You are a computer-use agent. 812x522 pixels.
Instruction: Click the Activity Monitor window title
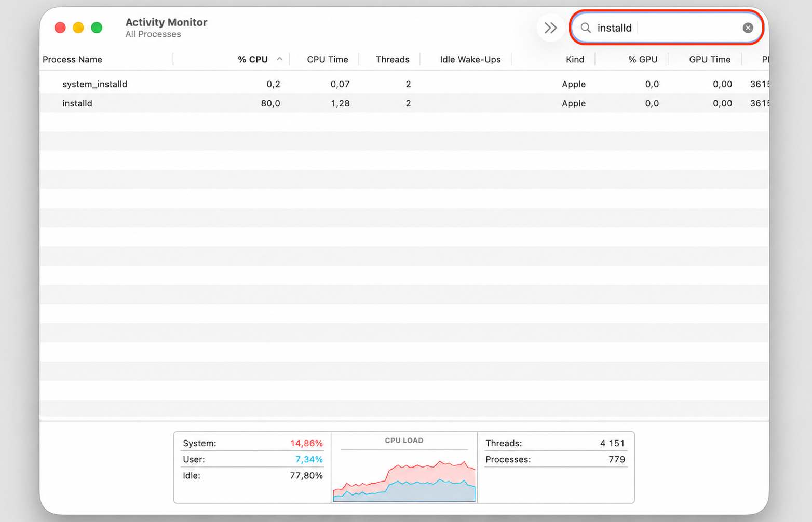point(166,22)
